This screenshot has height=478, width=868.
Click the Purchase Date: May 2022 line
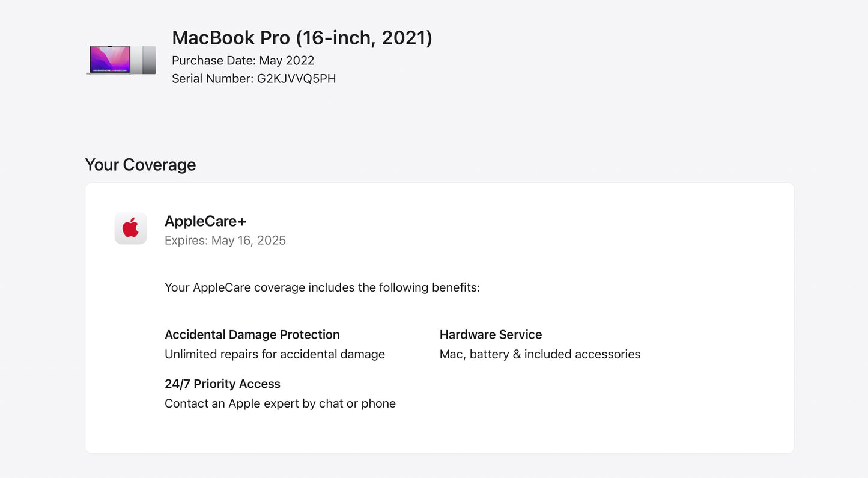[x=243, y=60]
